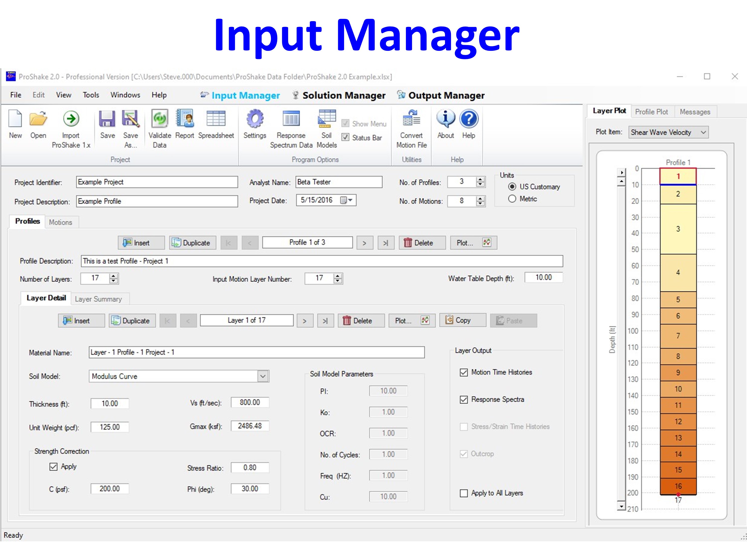
Task: Open the Tools menu
Action: pyautogui.click(x=91, y=95)
